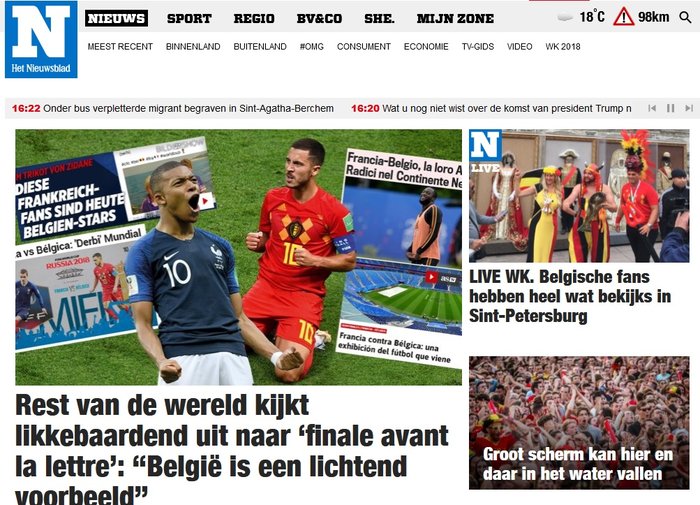Image resolution: width=700 pixels, height=505 pixels.
Task: Open the SPORT section
Action: [189, 19]
